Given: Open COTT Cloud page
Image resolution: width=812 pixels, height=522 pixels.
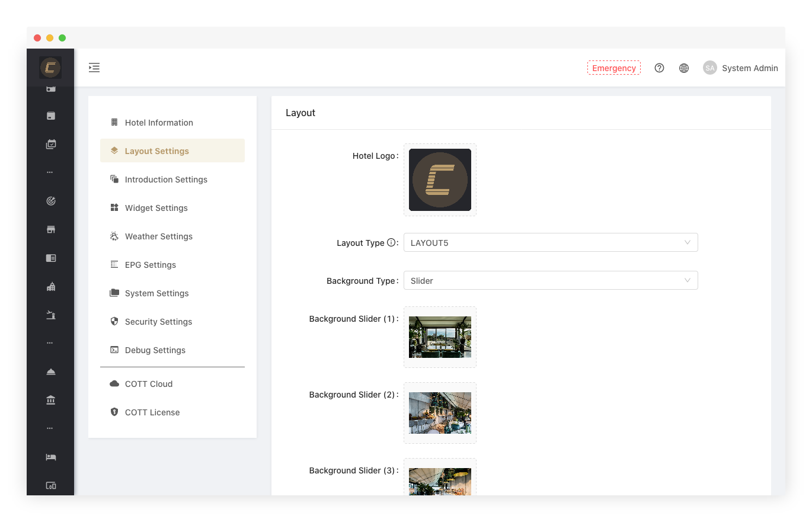Looking at the screenshot, I should (172, 383).
